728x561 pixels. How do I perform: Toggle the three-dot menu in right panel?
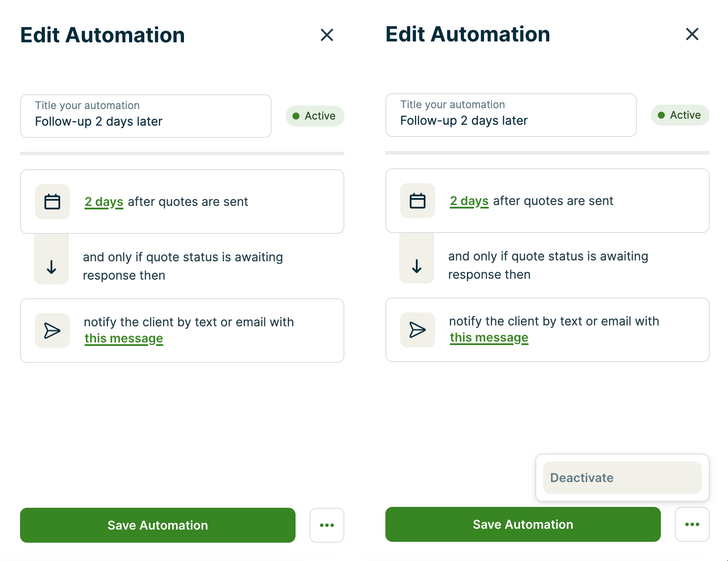tap(692, 524)
